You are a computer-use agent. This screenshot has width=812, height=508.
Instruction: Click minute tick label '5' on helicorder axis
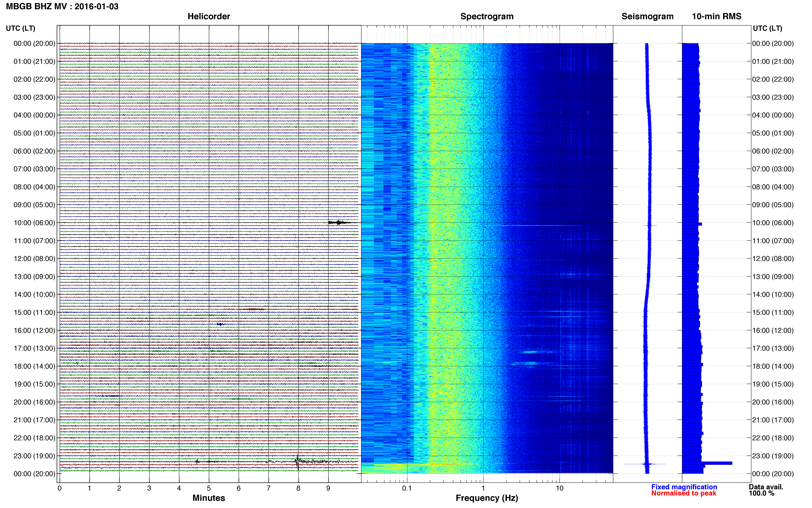coord(209,488)
